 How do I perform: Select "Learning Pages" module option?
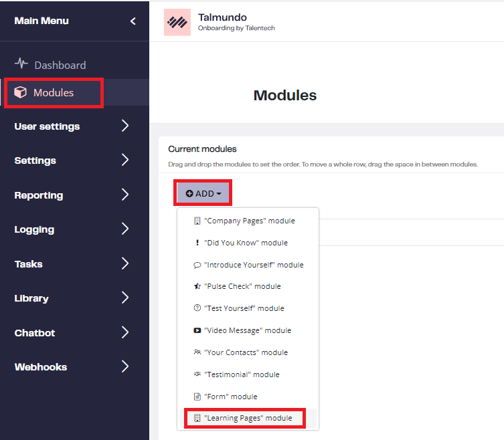(x=248, y=418)
